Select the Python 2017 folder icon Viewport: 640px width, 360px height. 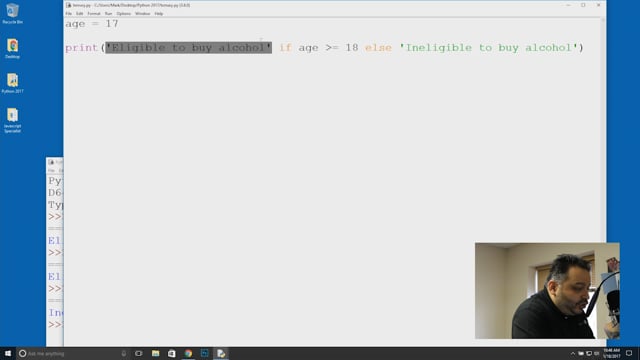pos(12,83)
